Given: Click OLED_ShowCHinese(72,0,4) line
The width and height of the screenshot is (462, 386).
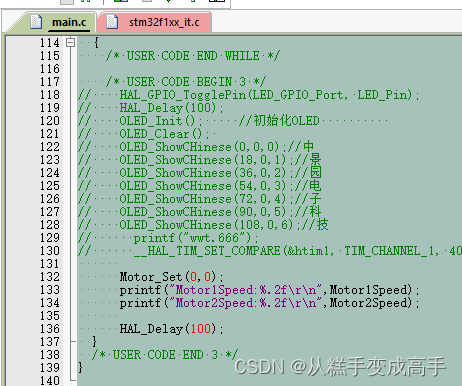Looking at the screenshot, I should pyautogui.click(x=199, y=199).
